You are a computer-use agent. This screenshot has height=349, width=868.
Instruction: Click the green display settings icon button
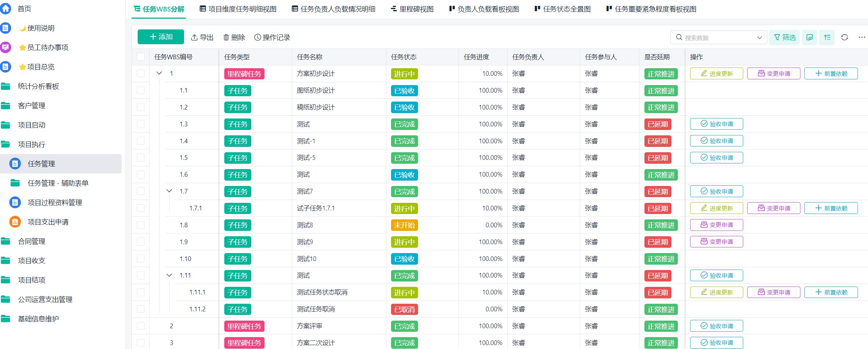click(x=810, y=37)
